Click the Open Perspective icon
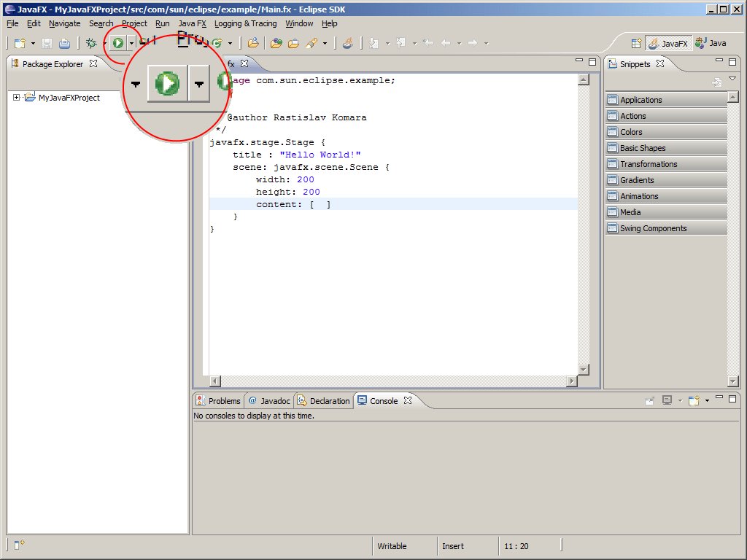This screenshot has height=560, width=747. point(636,44)
